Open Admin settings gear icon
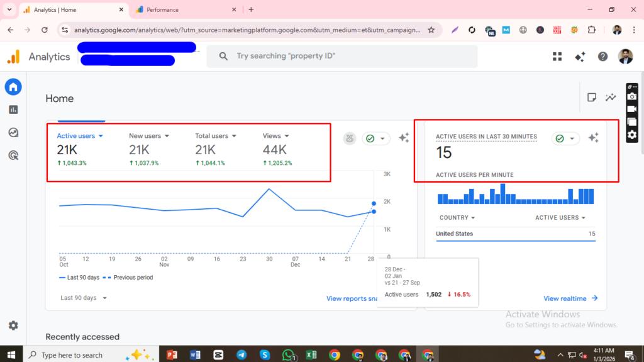Screen dimensions: 644x362 [x=13, y=325]
